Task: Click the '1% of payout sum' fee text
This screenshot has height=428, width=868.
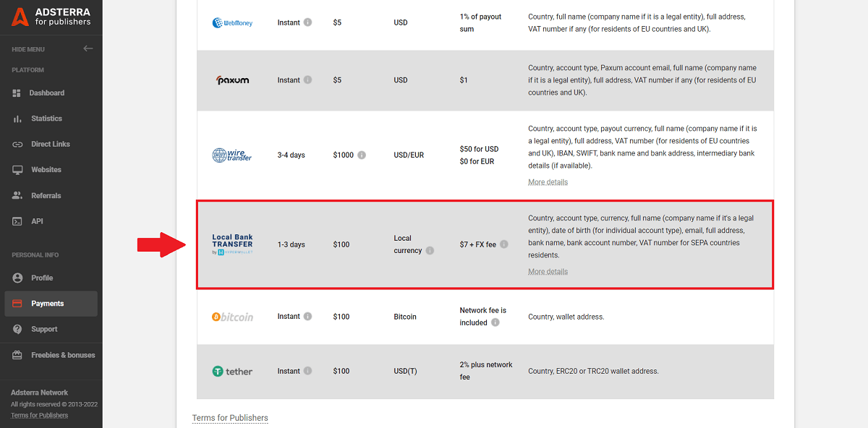Action: (480, 22)
